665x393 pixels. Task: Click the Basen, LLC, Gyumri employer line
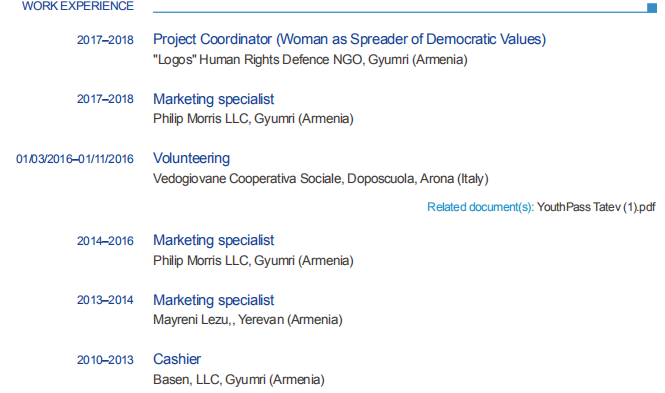pos(239,379)
